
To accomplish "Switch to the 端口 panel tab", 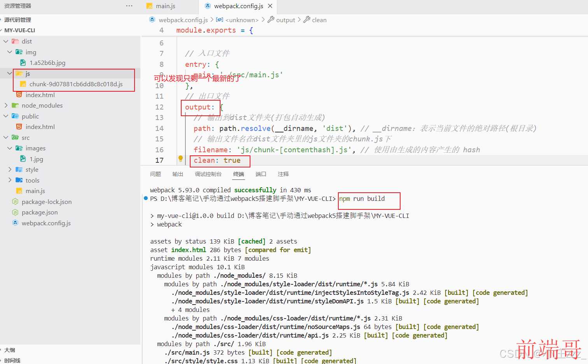I will pyautogui.click(x=261, y=174).
